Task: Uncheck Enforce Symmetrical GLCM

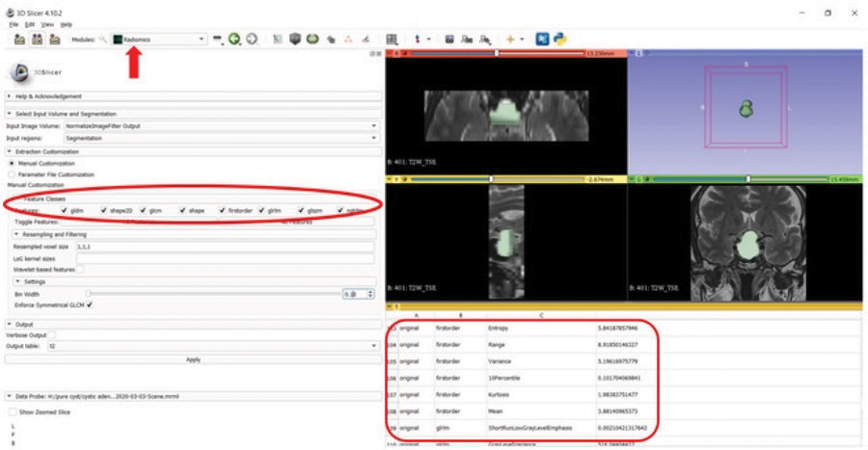Action: (90, 304)
